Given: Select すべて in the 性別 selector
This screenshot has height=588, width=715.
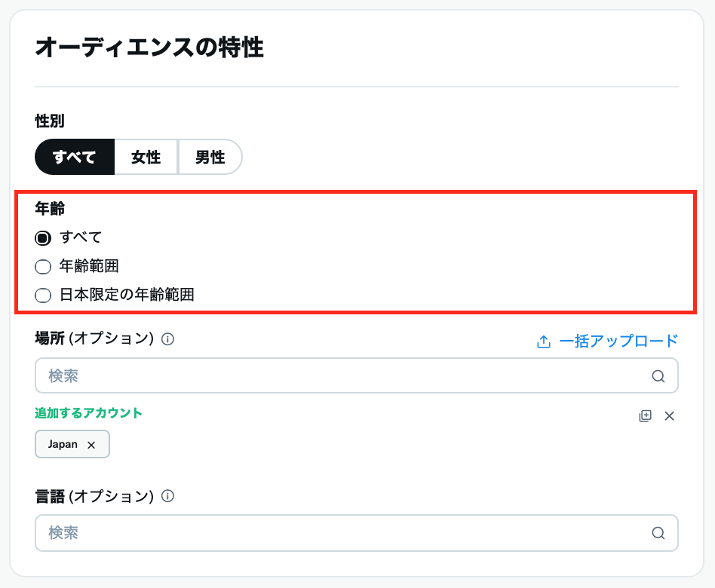Looking at the screenshot, I should coord(75,157).
